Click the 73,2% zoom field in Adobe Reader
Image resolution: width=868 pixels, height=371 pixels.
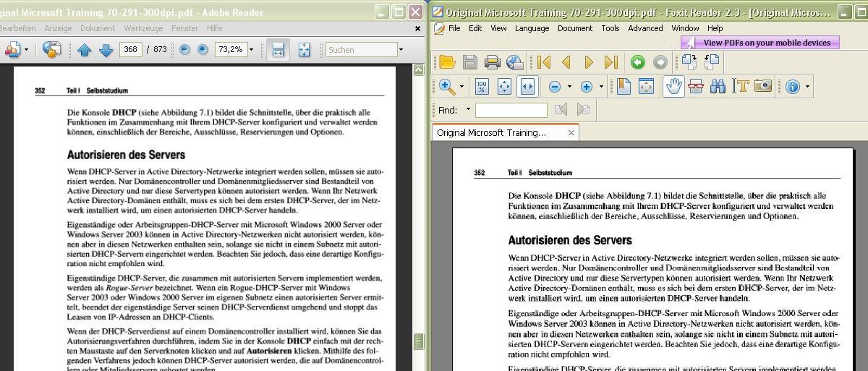(x=230, y=49)
